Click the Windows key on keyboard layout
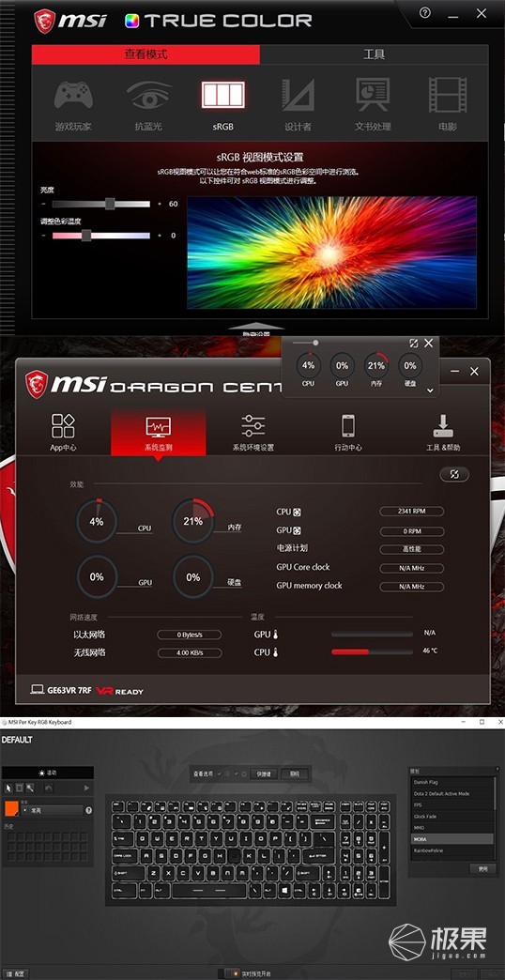The width and height of the screenshot is (505, 980). [x=283, y=889]
